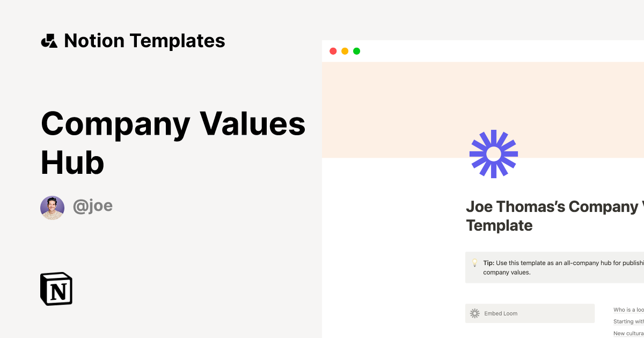This screenshot has height=338, width=644.
Task: Click the 'Notion Templates' header text
Action: coord(145,40)
